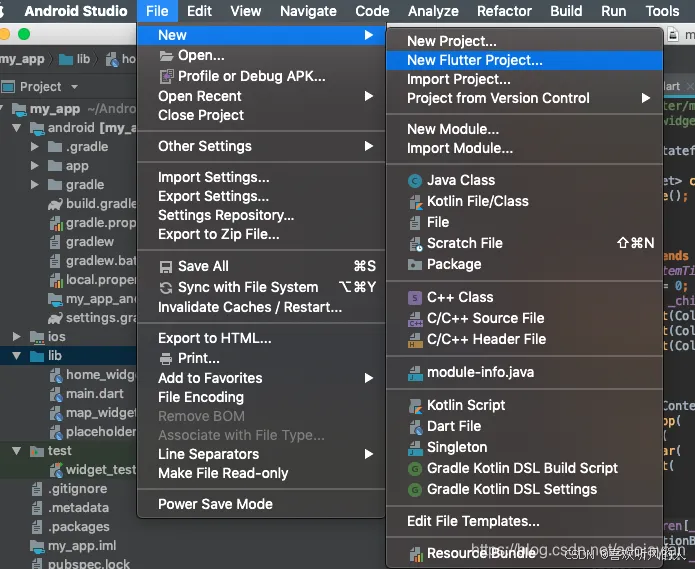Expand the Open Recent submenu arrow
Viewport: 695px width, 569px height.
click(368, 96)
